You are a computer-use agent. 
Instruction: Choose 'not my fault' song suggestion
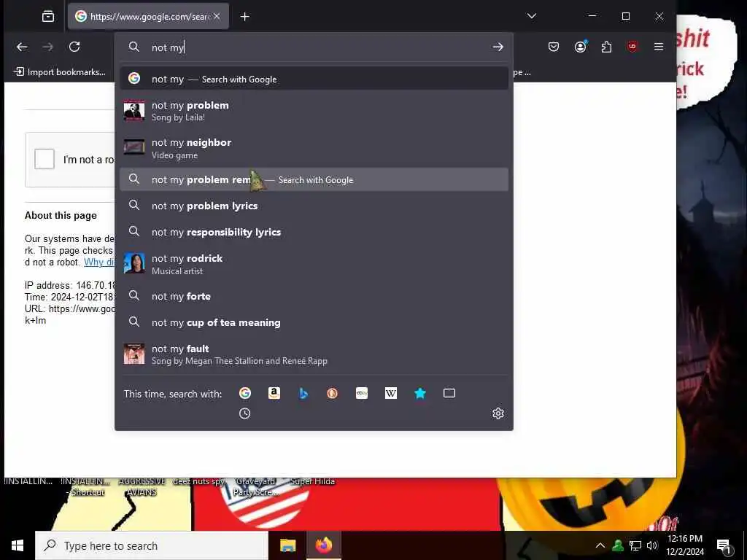click(x=314, y=354)
